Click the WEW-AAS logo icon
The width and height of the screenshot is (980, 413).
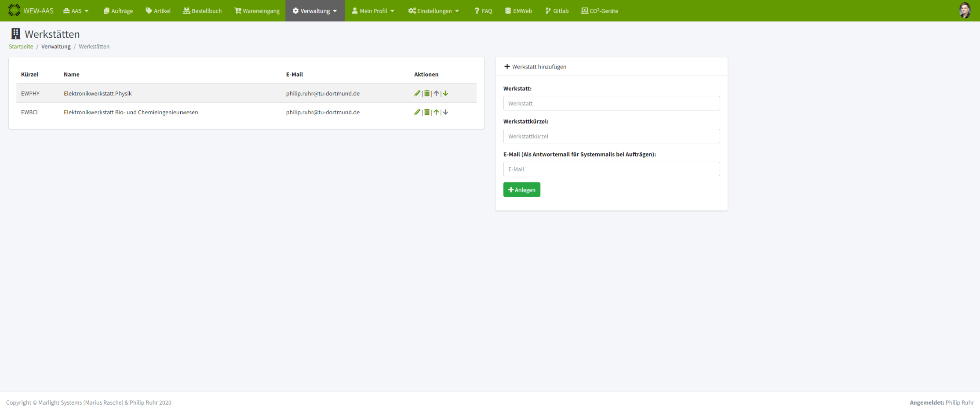coord(14,11)
